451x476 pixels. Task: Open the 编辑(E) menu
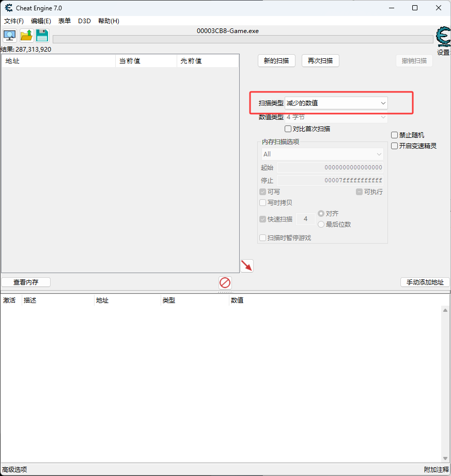41,21
